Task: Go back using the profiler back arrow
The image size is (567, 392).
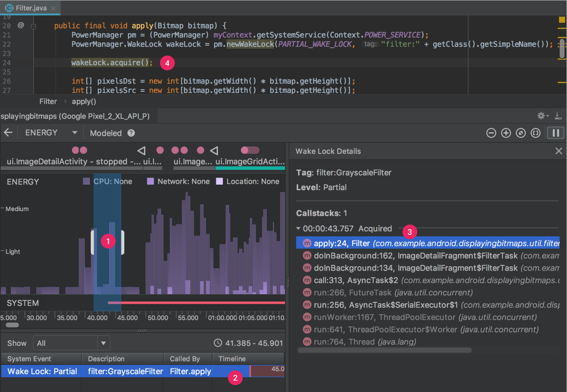Action: coord(8,132)
